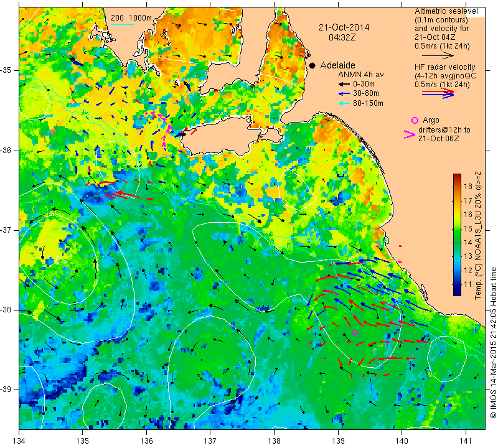Image resolution: width=498 pixels, height=448 pixels.
Task: Click the latitude label -39
Action: pos(6,390)
